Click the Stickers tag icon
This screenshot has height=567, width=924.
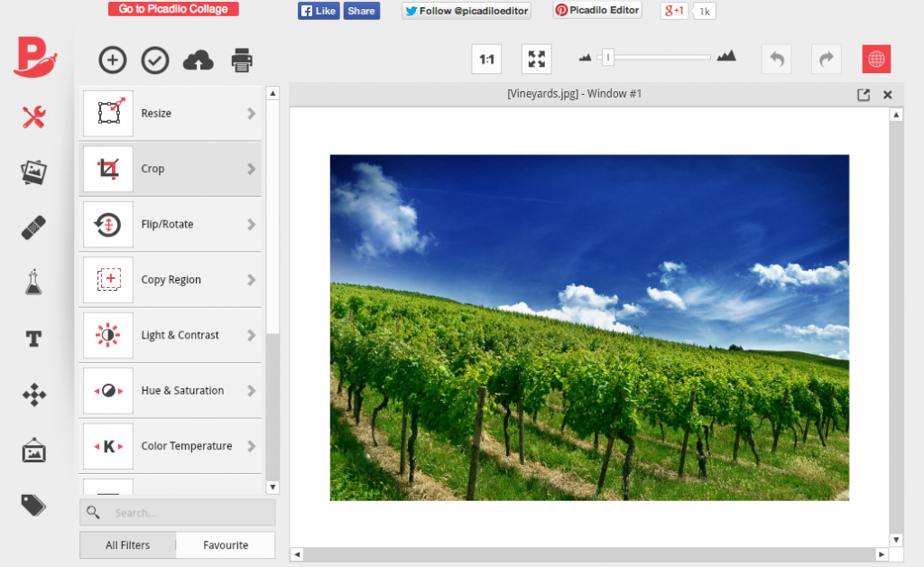(33, 506)
